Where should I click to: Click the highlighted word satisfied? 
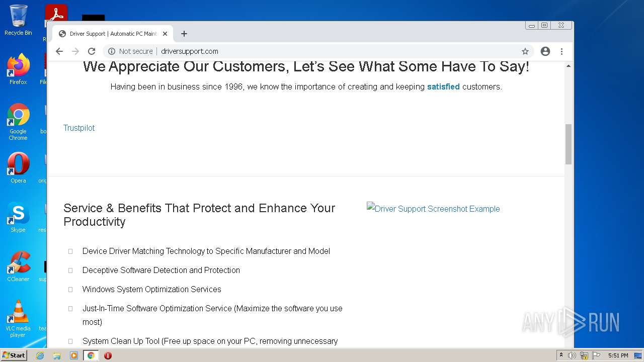[x=443, y=86]
